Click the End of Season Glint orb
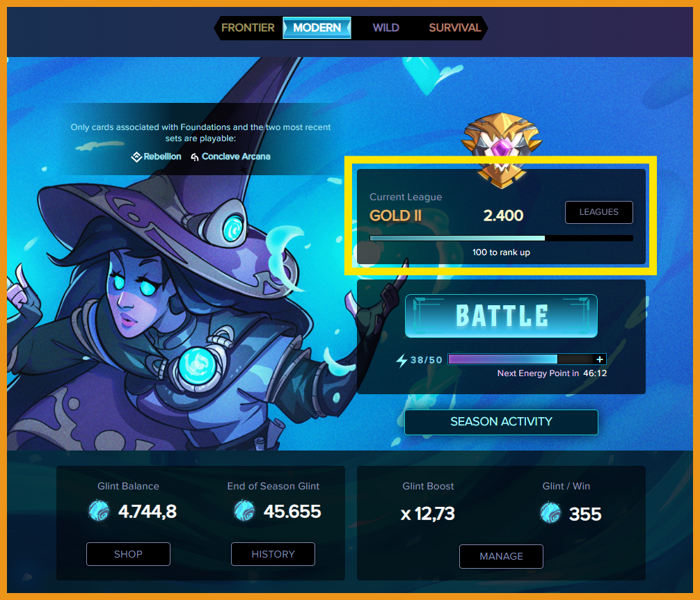This screenshot has width=700, height=600. [244, 511]
